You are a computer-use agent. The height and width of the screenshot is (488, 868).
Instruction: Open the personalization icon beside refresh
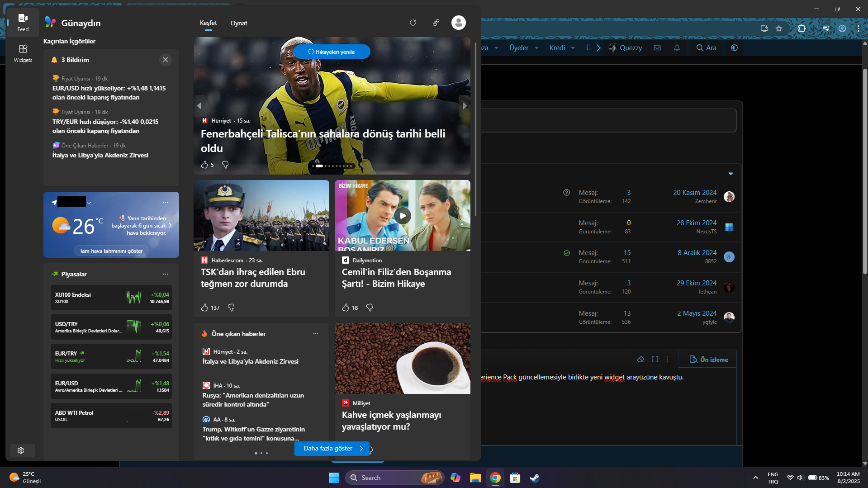point(436,23)
